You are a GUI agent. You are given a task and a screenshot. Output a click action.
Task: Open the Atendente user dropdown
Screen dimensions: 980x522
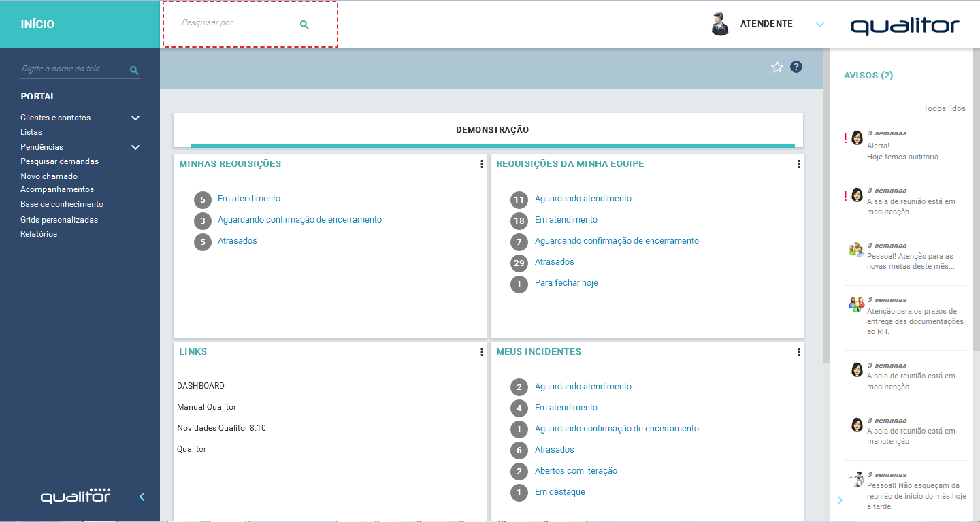click(x=819, y=24)
